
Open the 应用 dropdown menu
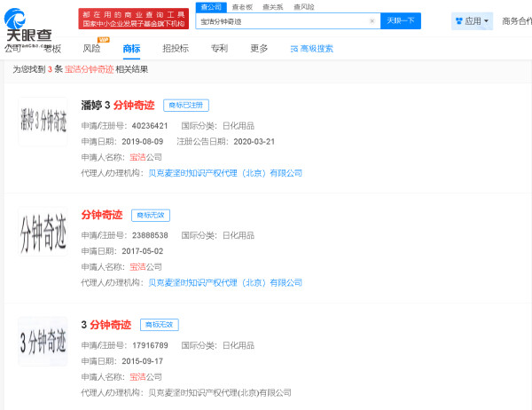pyautogui.click(x=472, y=21)
